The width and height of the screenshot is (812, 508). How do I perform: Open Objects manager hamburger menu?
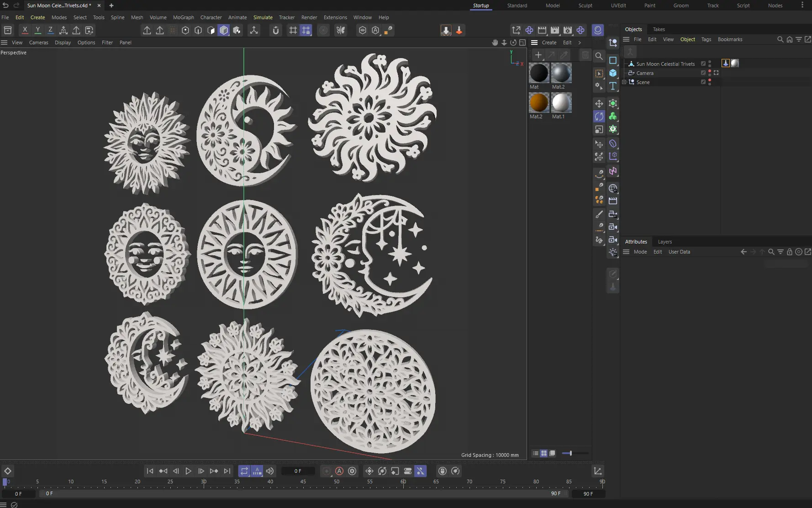coord(626,39)
